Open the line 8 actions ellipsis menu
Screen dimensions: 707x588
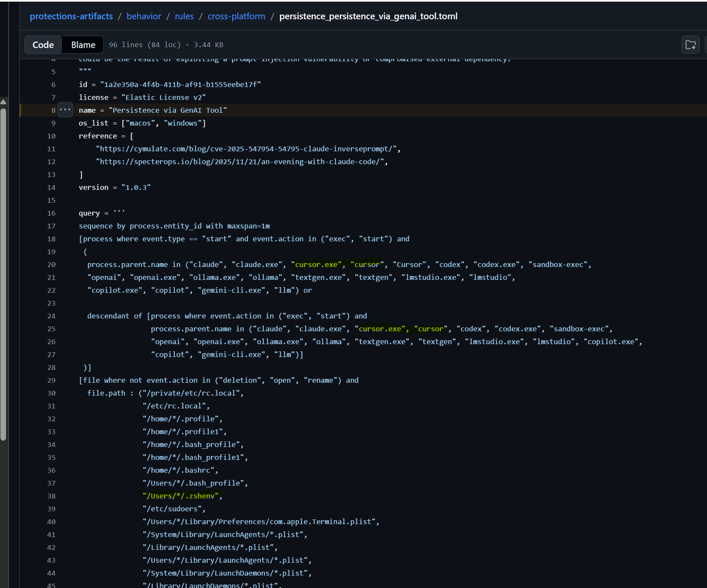65,110
